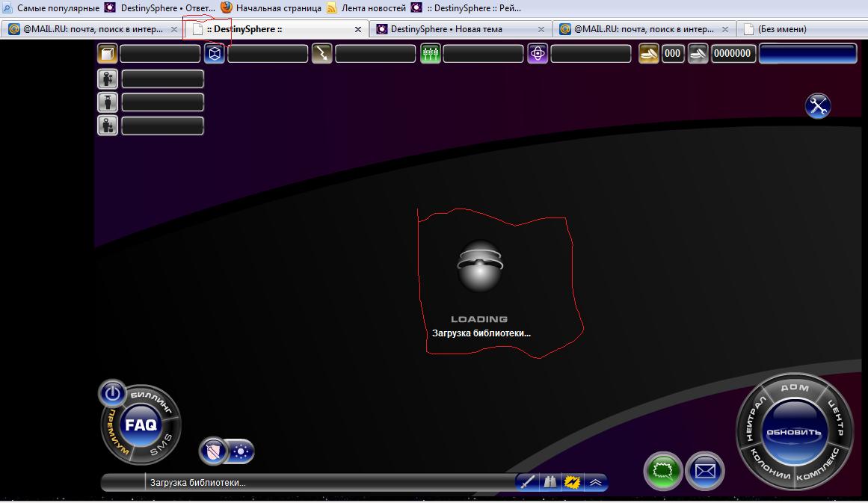Viewport: 868px width, 503px height.
Task: Go to КОМПЛЕКС on navigation dial
Action: pos(818,465)
